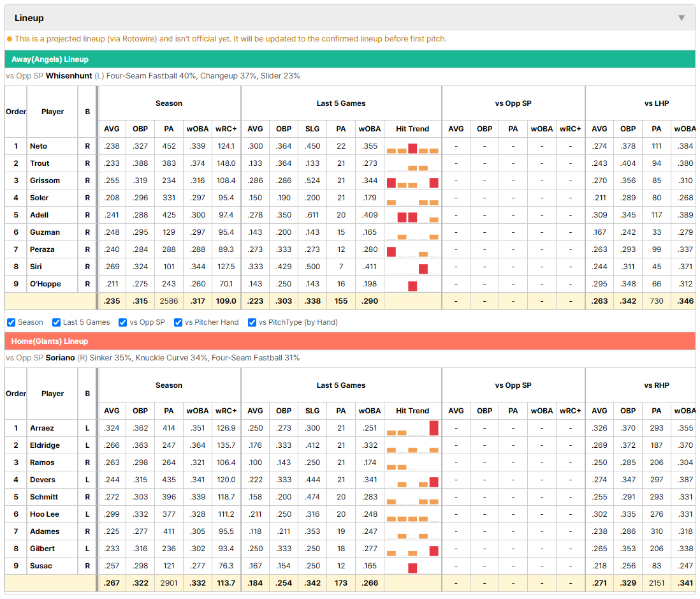This screenshot has width=700, height=599.
Task: Collapse the Lineup panel arrow
Action: coord(682,18)
